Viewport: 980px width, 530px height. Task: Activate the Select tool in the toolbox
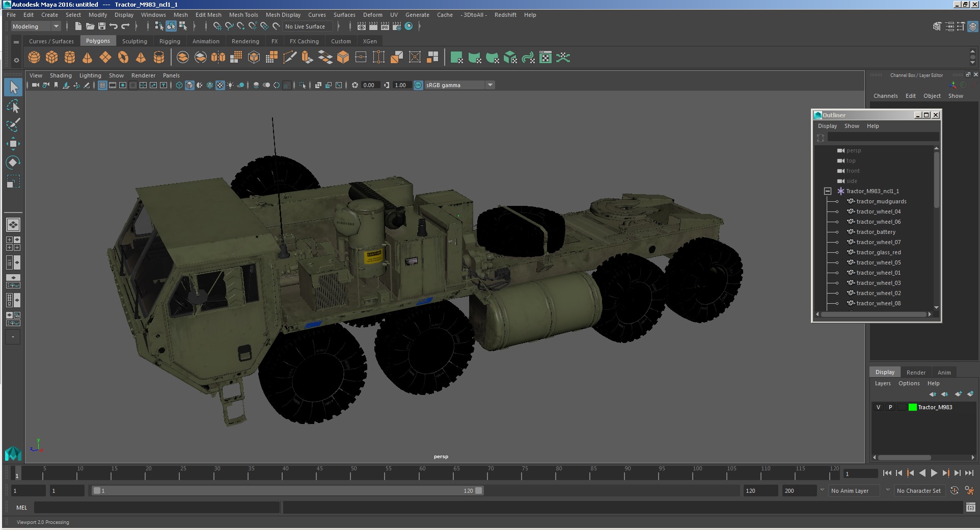click(13, 88)
